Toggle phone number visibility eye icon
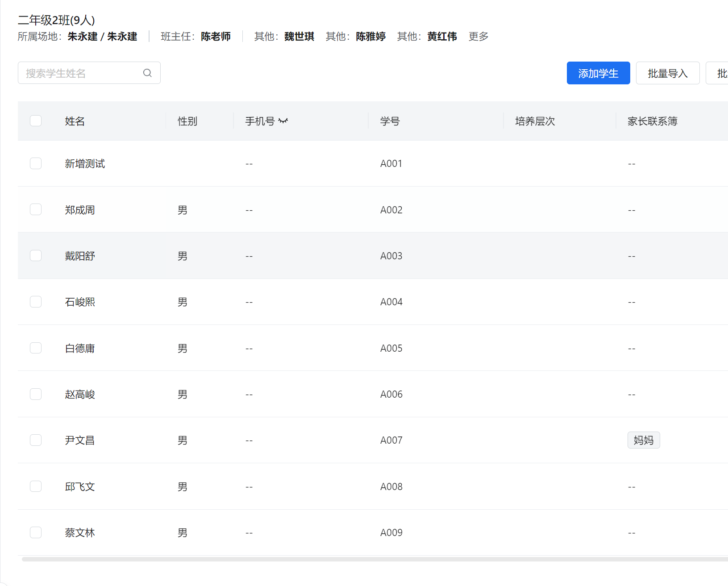728x586 pixels. (x=283, y=121)
